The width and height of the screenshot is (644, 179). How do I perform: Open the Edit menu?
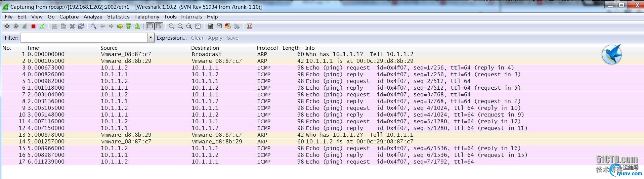[22, 17]
